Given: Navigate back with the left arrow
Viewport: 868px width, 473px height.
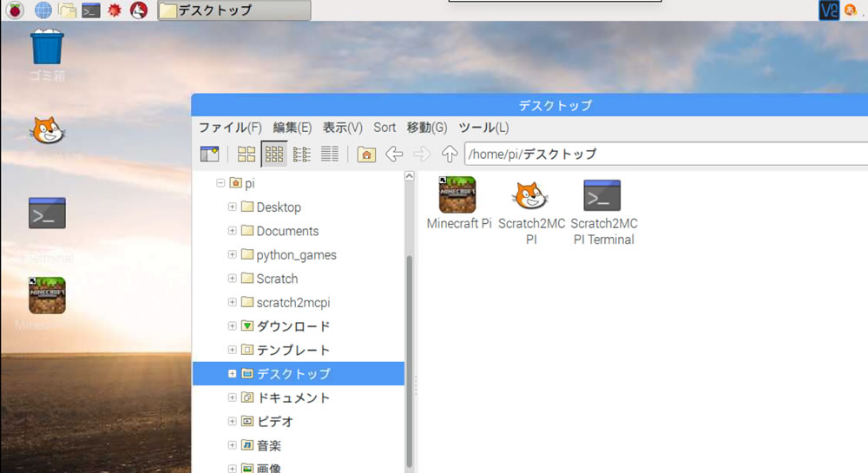Looking at the screenshot, I should [x=394, y=154].
